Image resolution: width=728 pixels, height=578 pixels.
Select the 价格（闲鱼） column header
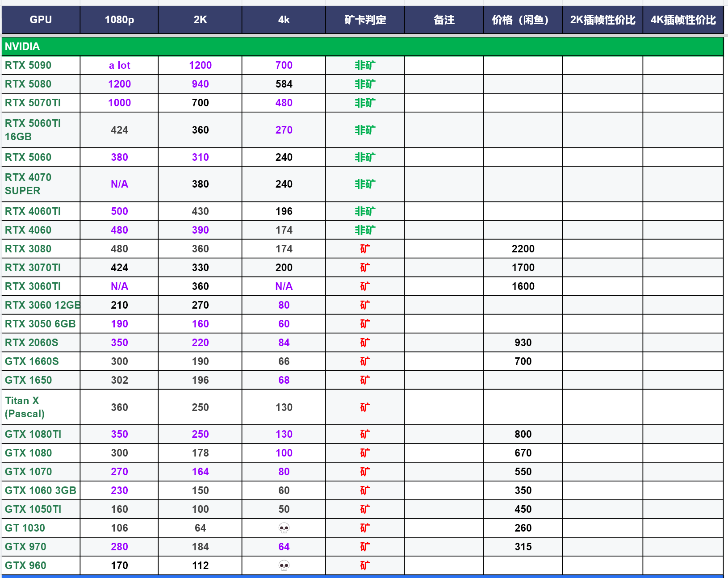(523, 20)
